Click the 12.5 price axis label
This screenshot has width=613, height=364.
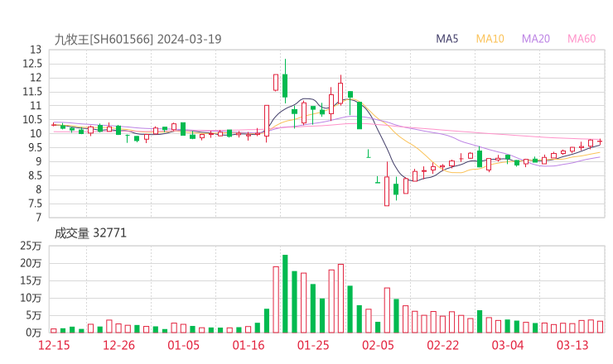(x=32, y=64)
